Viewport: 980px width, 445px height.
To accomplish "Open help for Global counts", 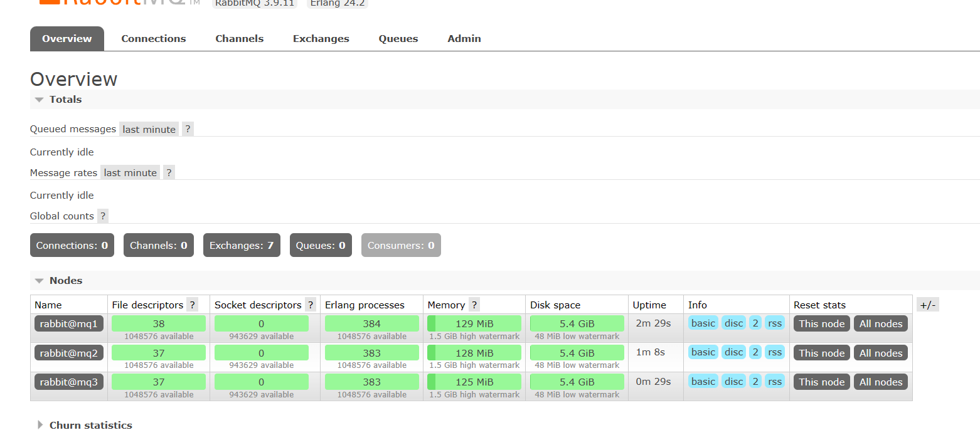I will (x=103, y=216).
